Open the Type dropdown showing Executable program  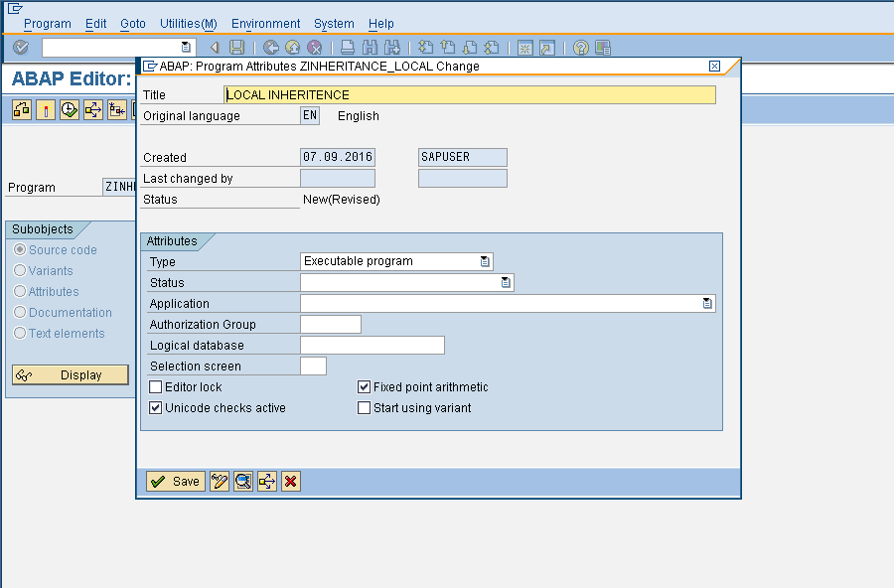484,261
